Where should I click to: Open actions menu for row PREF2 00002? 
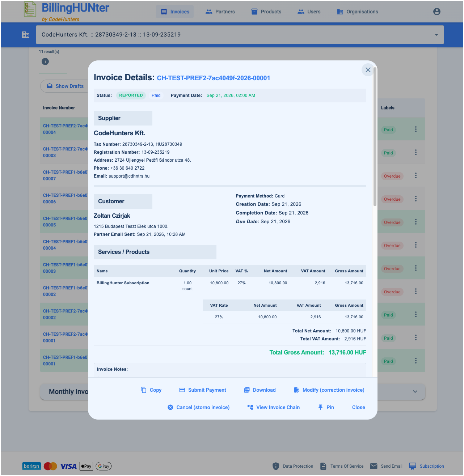click(416, 314)
